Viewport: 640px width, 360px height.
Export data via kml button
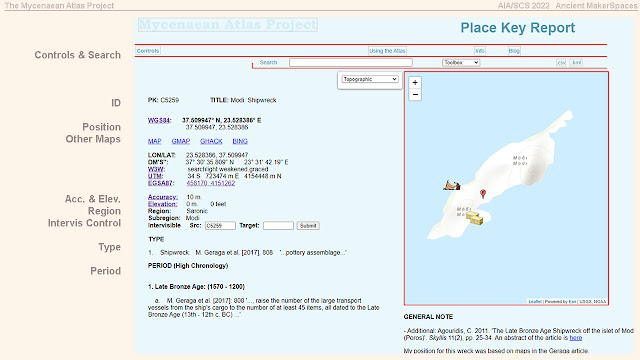(x=576, y=62)
